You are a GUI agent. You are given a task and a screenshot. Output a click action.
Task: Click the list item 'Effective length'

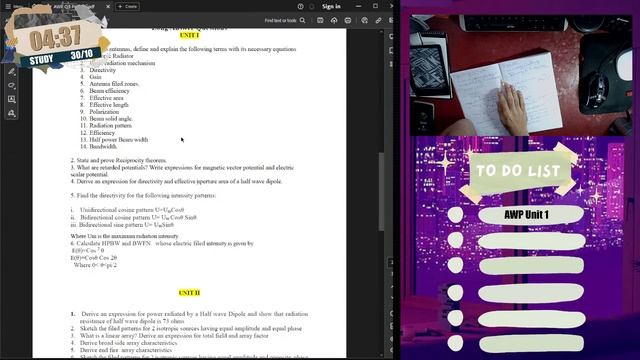[109, 105]
